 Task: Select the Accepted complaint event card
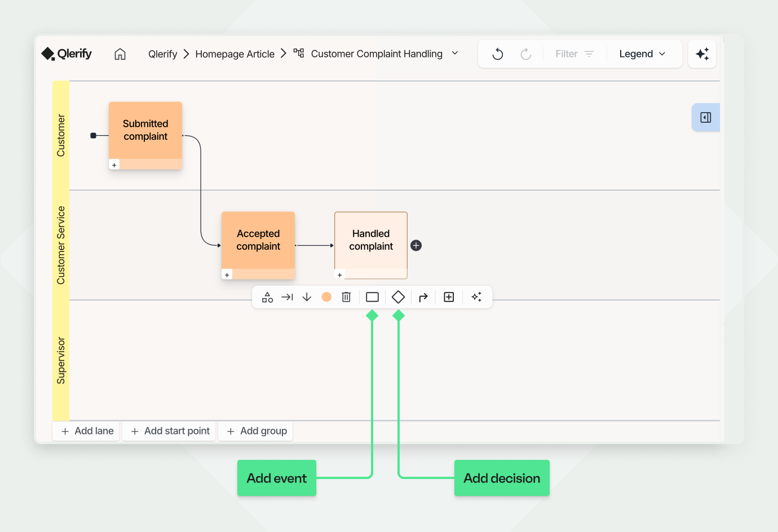click(x=258, y=245)
